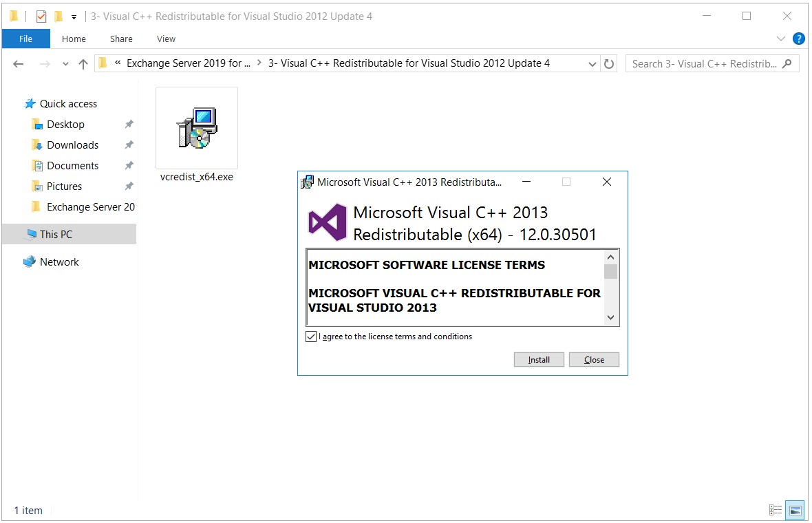The width and height of the screenshot is (812, 523).
Task: Click the Properties quick access toolbar icon
Action: (x=41, y=17)
